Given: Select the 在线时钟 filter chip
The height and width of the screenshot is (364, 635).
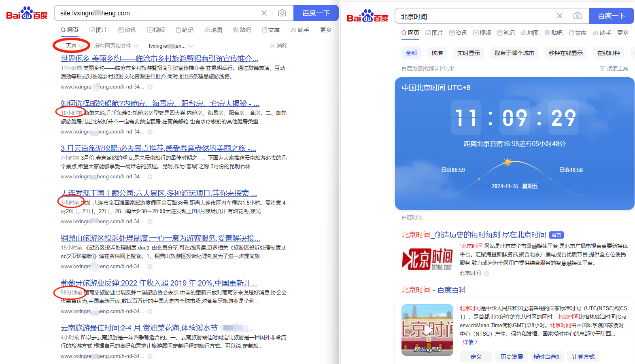Looking at the screenshot, I should point(609,53).
